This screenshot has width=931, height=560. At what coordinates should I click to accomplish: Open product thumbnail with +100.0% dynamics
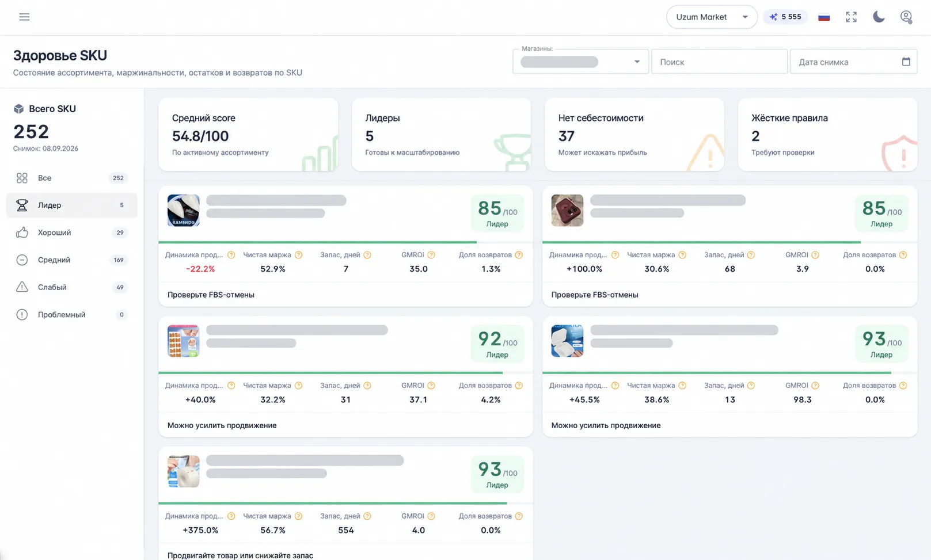tap(567, 210)
